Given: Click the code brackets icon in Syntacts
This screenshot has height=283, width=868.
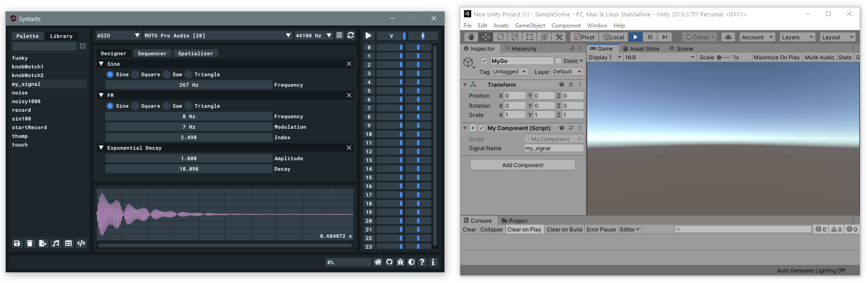Looking at the screenshot, I should point(81,243).
